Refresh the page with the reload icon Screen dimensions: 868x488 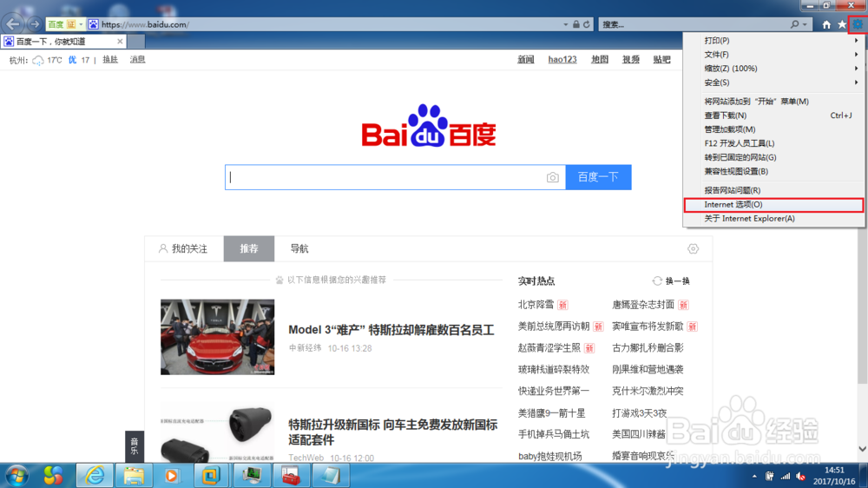(586, 24)
